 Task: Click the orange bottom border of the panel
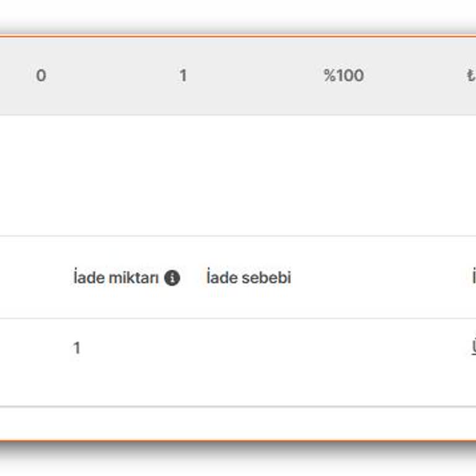tap(238, 440)
